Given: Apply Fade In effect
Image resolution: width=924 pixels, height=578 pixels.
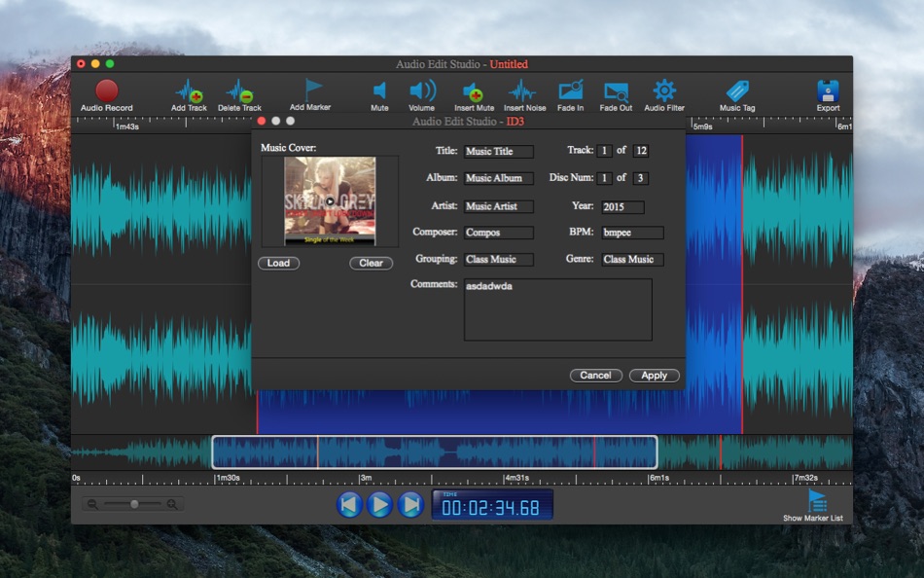Looking at the screenshot, I should pos(570,90).
